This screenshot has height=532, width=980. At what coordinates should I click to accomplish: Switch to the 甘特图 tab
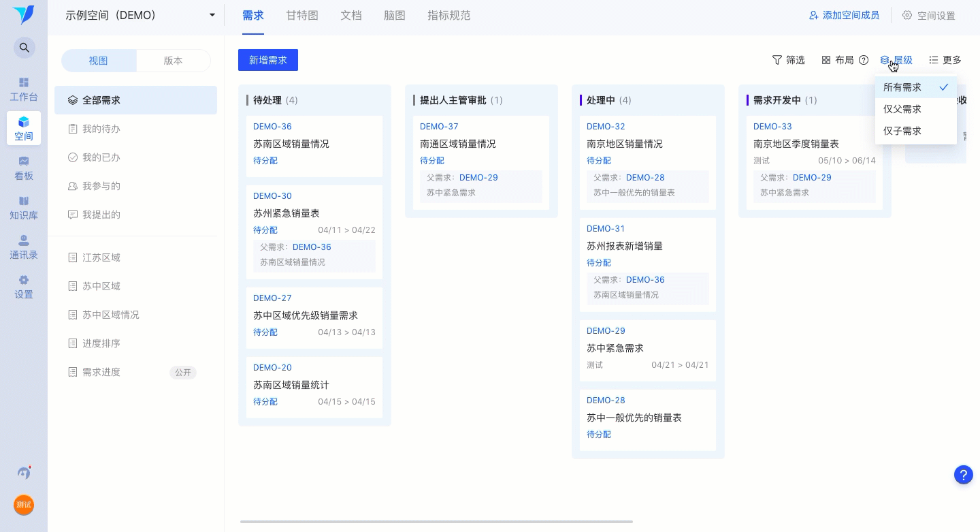302,15
